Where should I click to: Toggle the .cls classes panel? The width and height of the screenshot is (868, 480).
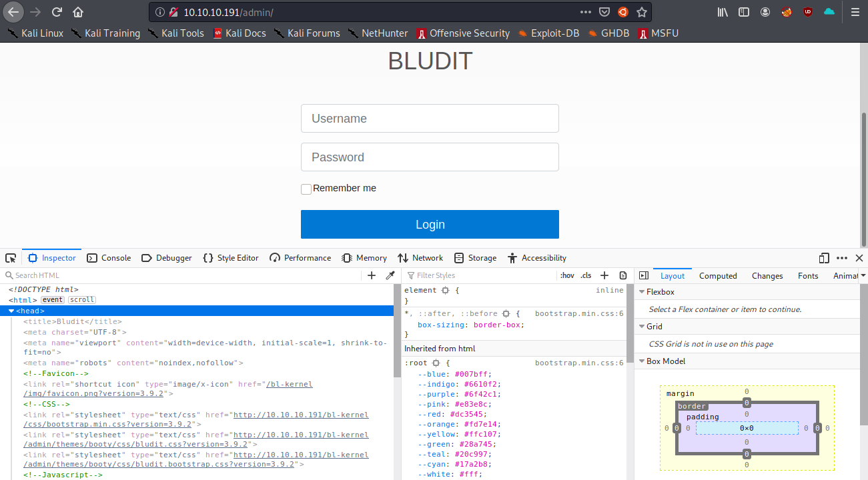pos(586,275)
